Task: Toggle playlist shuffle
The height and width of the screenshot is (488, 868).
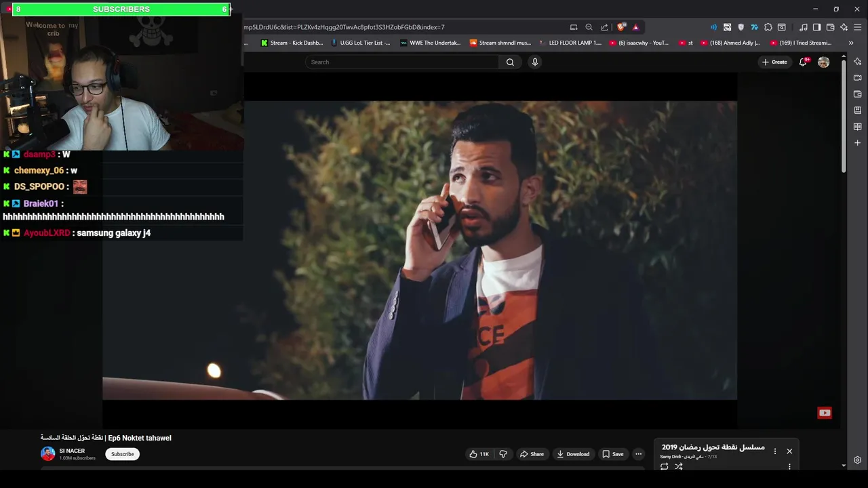Action: pos(678,466)
